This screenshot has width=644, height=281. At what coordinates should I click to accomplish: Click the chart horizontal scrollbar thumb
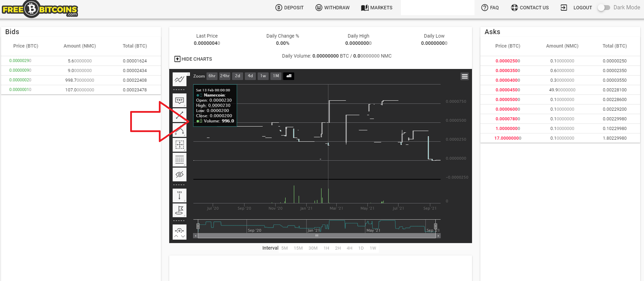(x=317, y=236)
